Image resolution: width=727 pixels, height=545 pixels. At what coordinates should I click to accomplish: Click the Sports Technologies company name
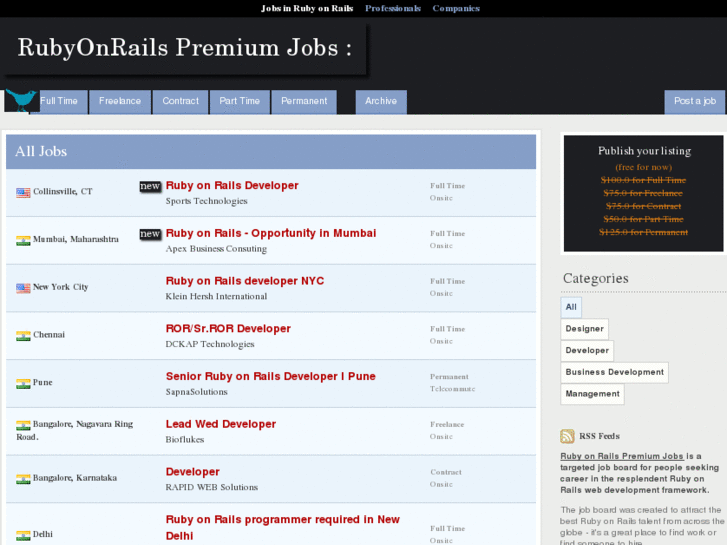(x=206, y=201)
